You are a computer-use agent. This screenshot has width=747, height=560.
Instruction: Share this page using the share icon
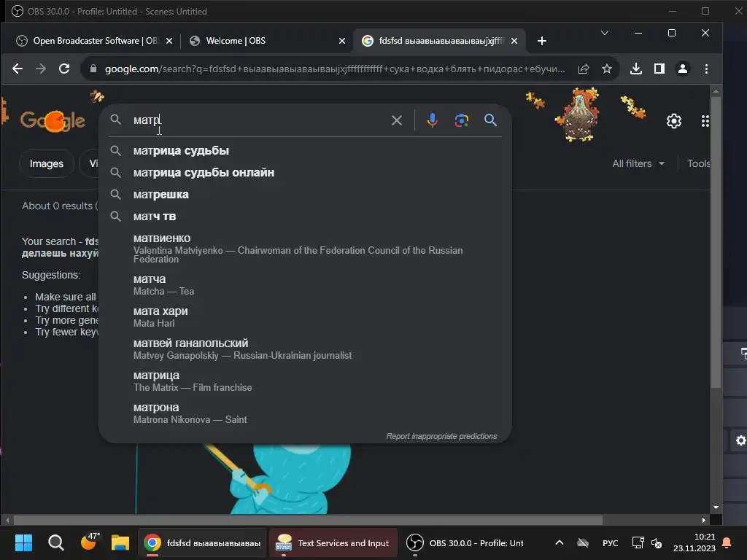[x=584, y=69]
